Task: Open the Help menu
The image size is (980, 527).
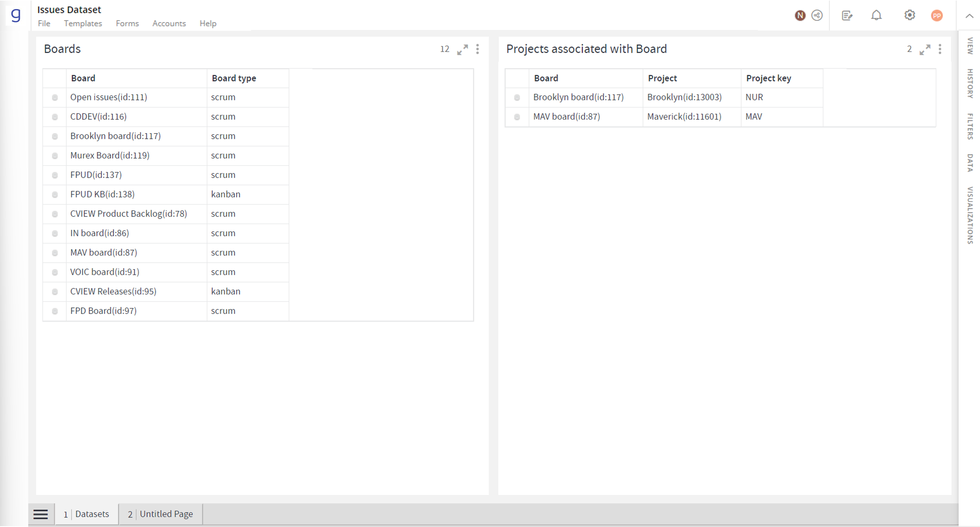Action: point(208,24)
